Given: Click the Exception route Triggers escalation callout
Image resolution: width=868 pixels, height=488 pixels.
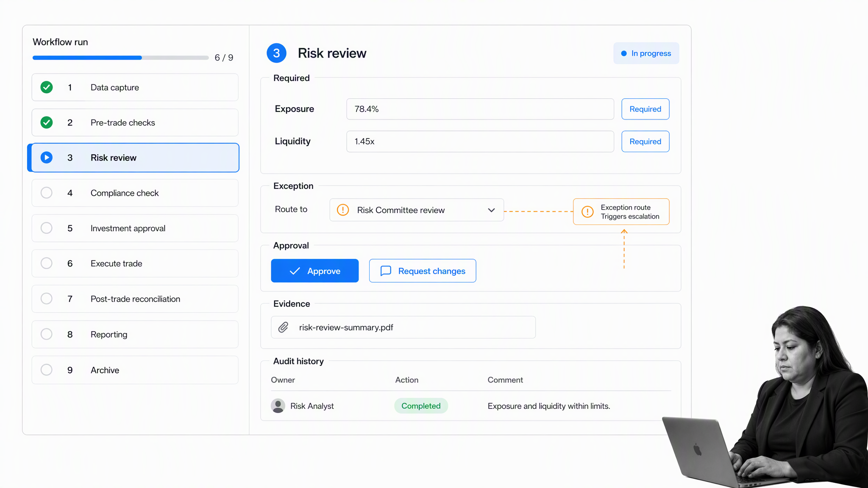Looking at the screenshot, I should [x=621, y=211].
